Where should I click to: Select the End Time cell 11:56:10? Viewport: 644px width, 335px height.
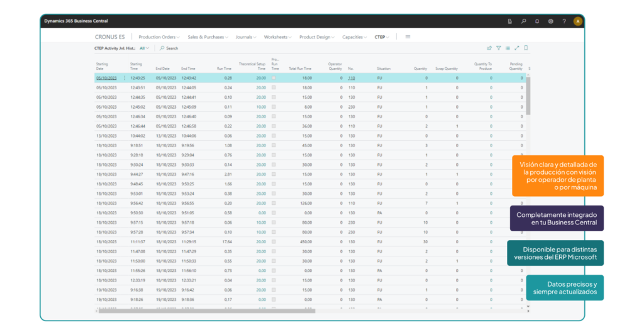pyautogui.click(x=189, y=271)
